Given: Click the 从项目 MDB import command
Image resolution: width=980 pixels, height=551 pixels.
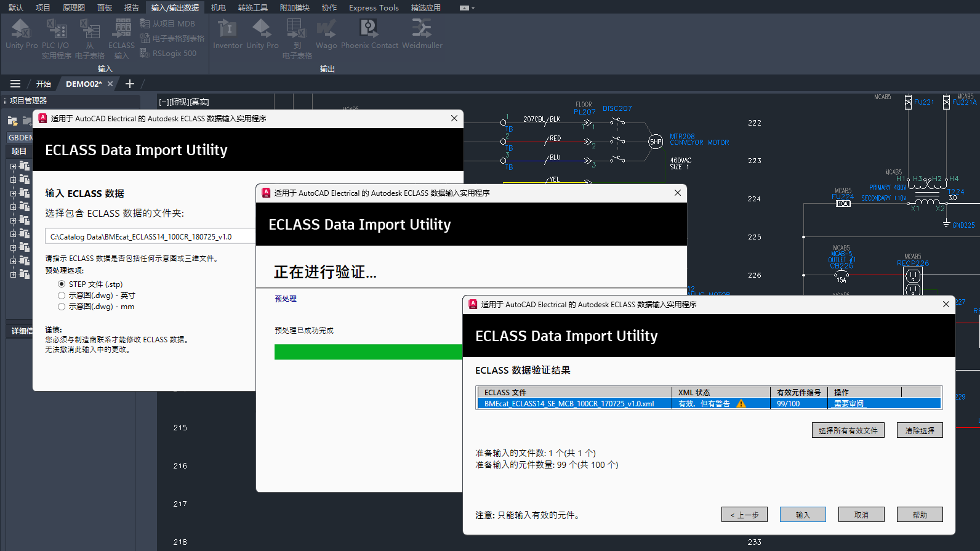Looking at the screenshot, I should (x=167, y=24).
